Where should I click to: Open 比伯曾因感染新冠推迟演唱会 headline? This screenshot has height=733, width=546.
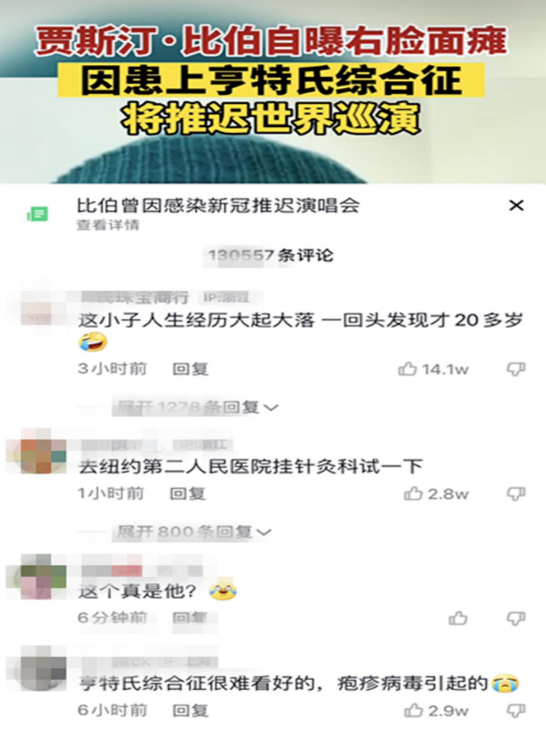pos(218,205)
